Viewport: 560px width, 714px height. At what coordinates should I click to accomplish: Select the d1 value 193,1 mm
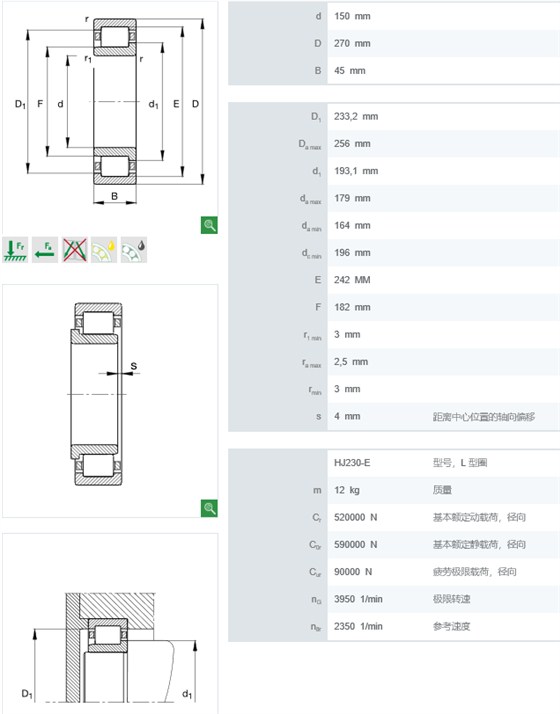point(356,171)
